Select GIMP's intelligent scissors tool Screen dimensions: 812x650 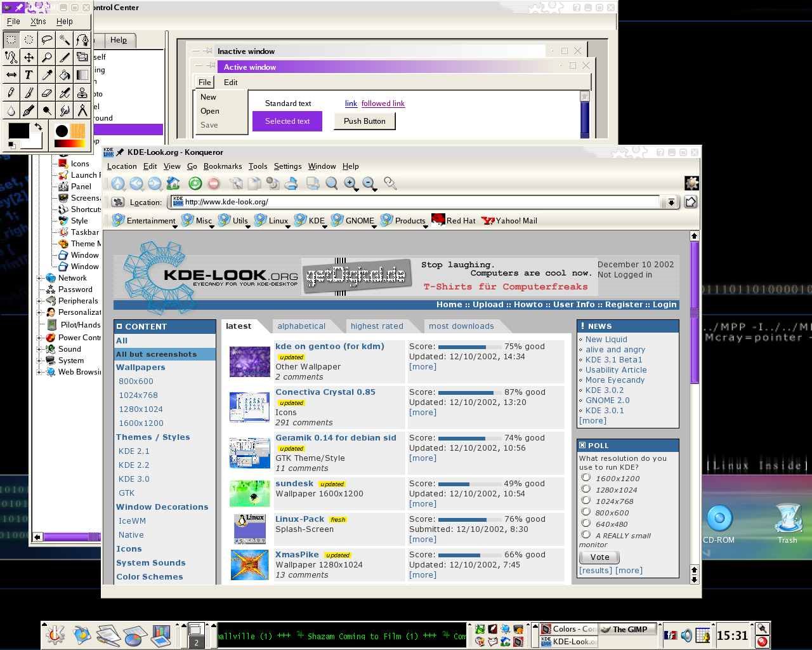click(x=11, y=57)
